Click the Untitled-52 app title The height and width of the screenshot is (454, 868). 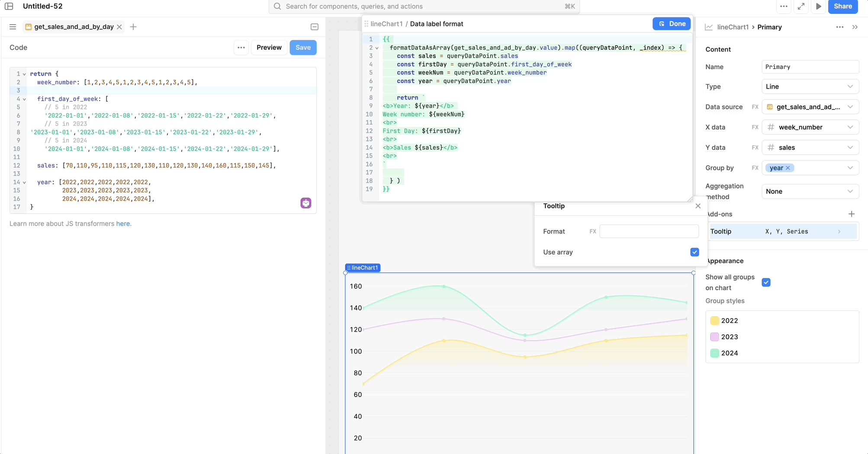coord(42,6)
